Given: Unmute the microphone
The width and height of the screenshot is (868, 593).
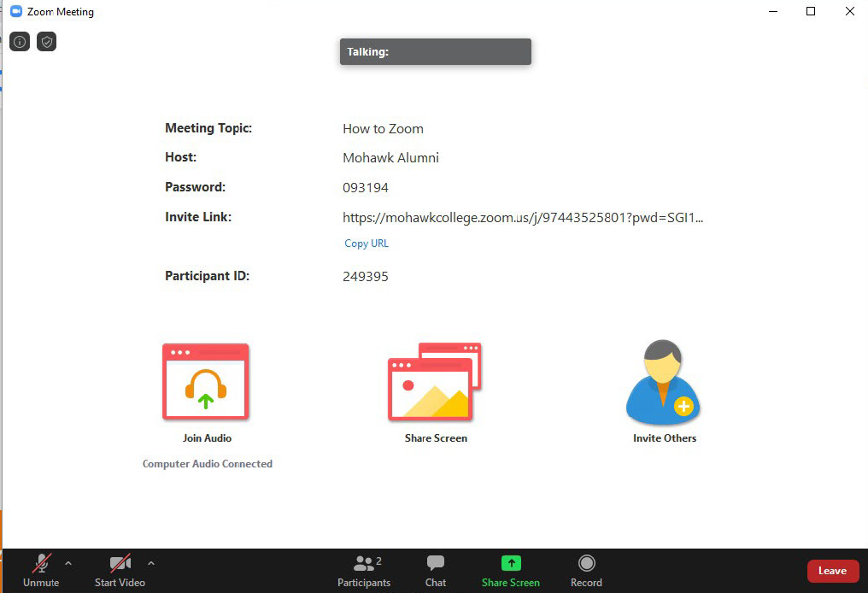Looking at the screenshot, I should coord(41,571).
